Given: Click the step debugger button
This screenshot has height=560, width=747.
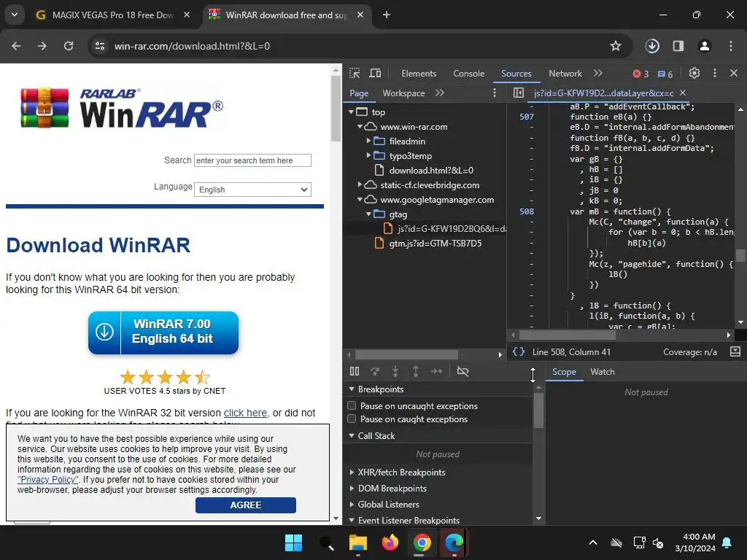Looking at the screenshot, I should click(x=436, y=371).
